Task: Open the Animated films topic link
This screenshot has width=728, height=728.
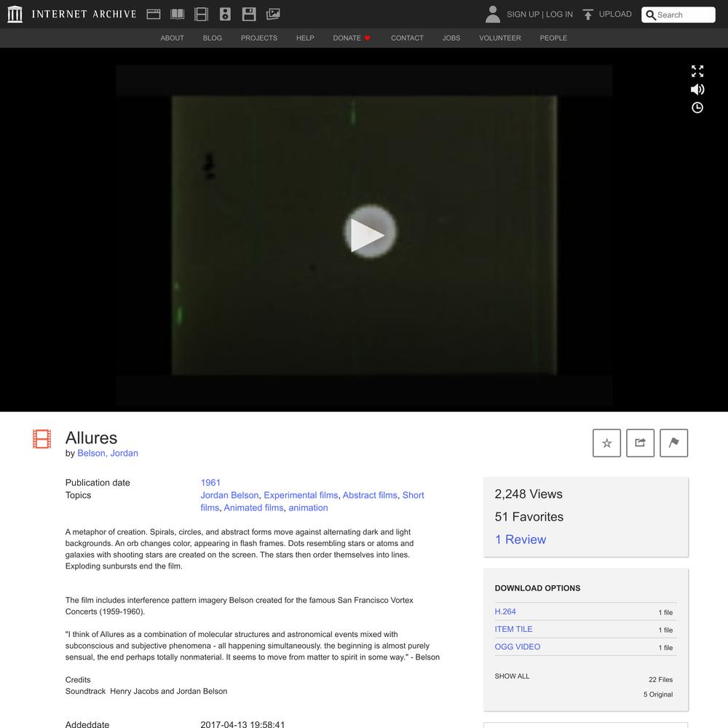Action: 253,508
